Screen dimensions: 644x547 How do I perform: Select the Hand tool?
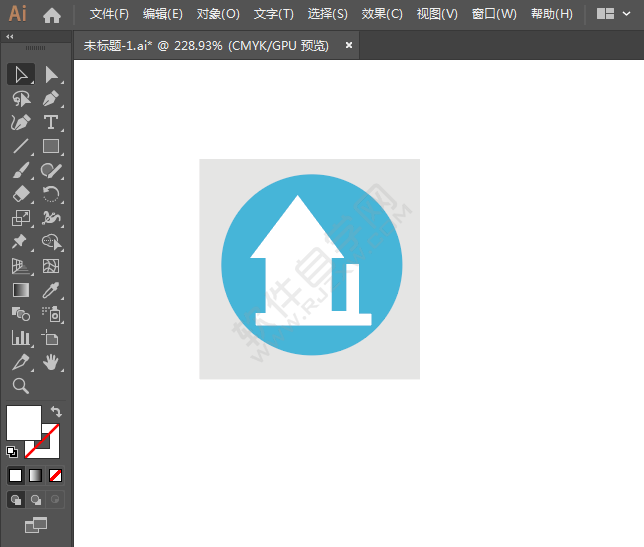51,362
